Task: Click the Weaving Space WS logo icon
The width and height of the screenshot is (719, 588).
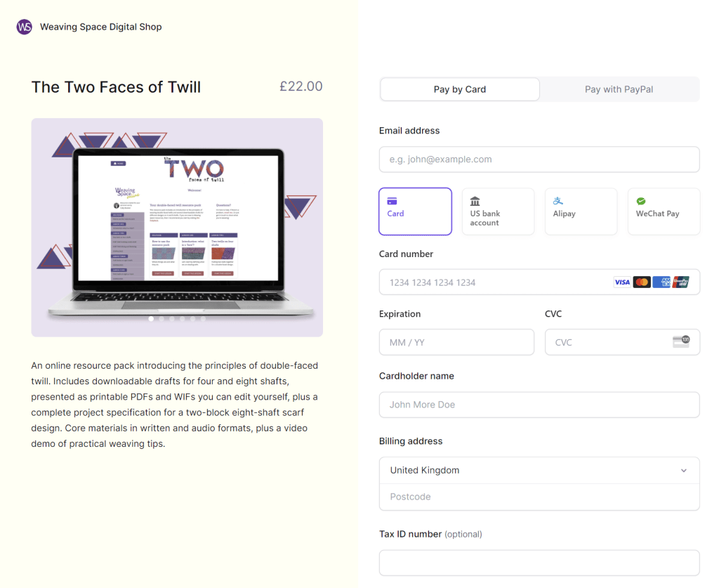Action: (x=25, y=27)
